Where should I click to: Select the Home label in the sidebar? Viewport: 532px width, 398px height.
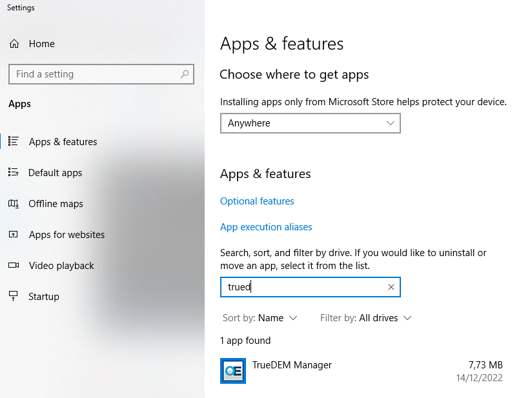tap(42, 44)
